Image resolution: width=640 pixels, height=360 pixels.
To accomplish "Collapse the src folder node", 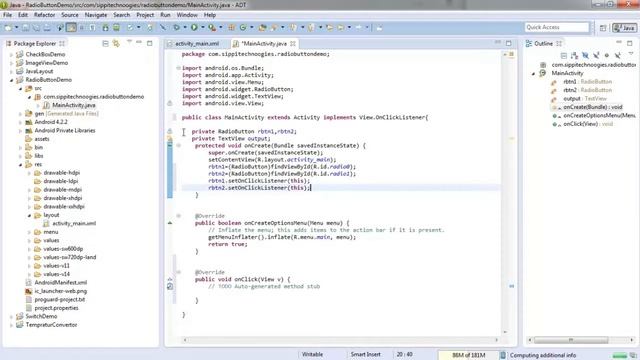I will 20,89.
